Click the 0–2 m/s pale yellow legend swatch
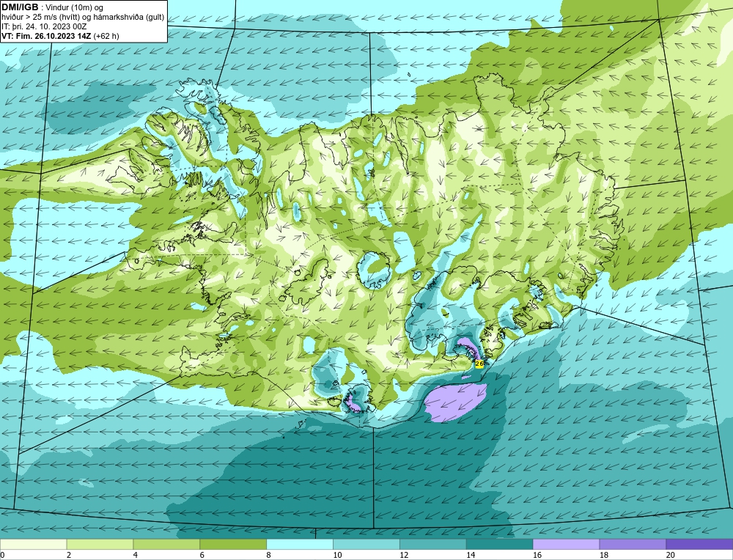The height and width of the screenshot is (560, 733). (33, 544)
